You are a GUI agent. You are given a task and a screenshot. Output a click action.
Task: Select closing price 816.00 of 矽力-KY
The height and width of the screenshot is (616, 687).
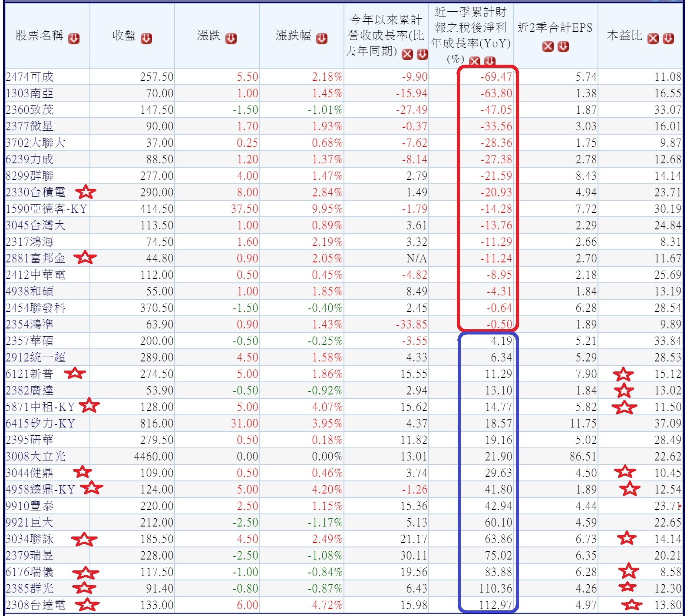157,424
